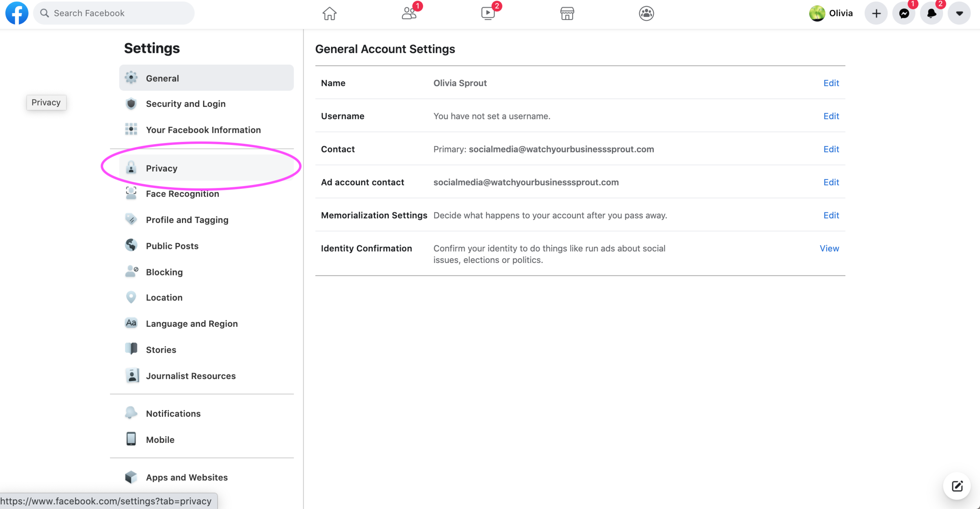Screen dimensions: 980x509
Task: Open Marketplace from top navigation
Action: pos(567,14)
